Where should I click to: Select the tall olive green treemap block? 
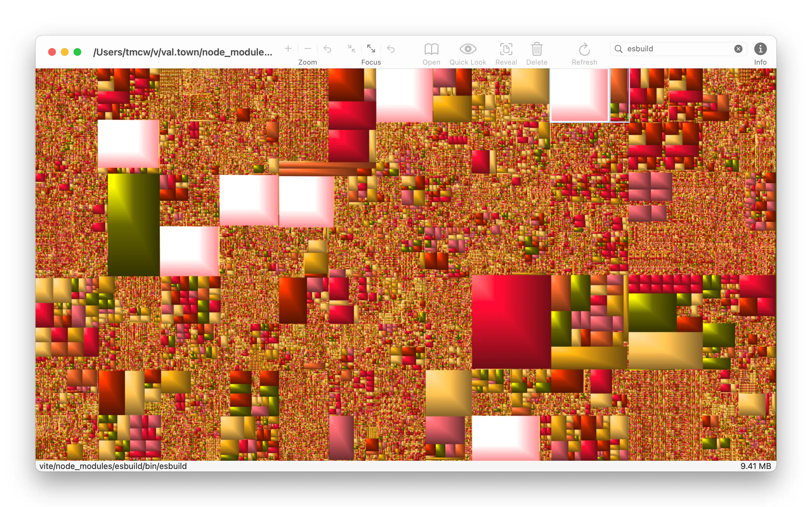[x=134, y=225]
